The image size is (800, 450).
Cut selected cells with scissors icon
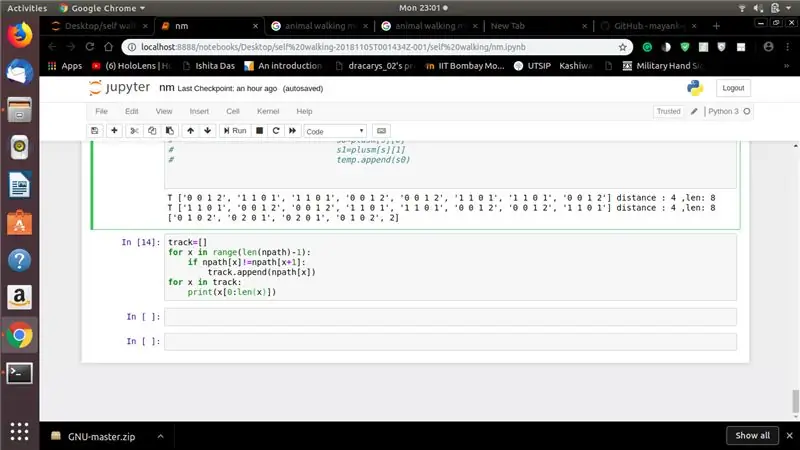tap(134, 131)
